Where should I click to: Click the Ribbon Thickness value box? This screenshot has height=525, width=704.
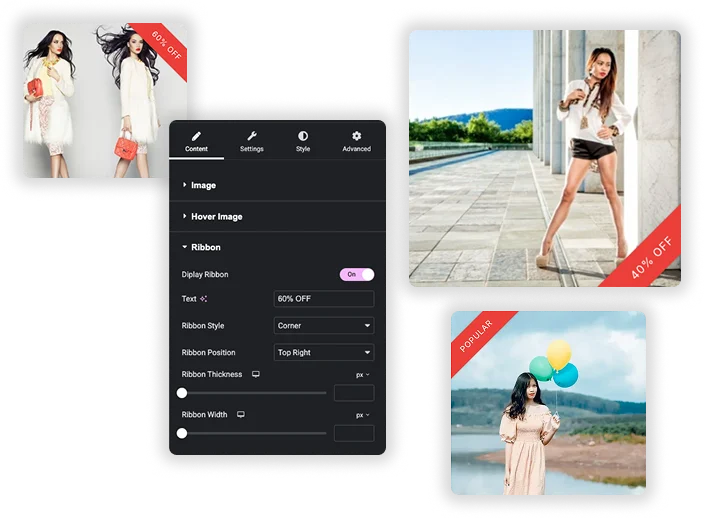[354, 393]
